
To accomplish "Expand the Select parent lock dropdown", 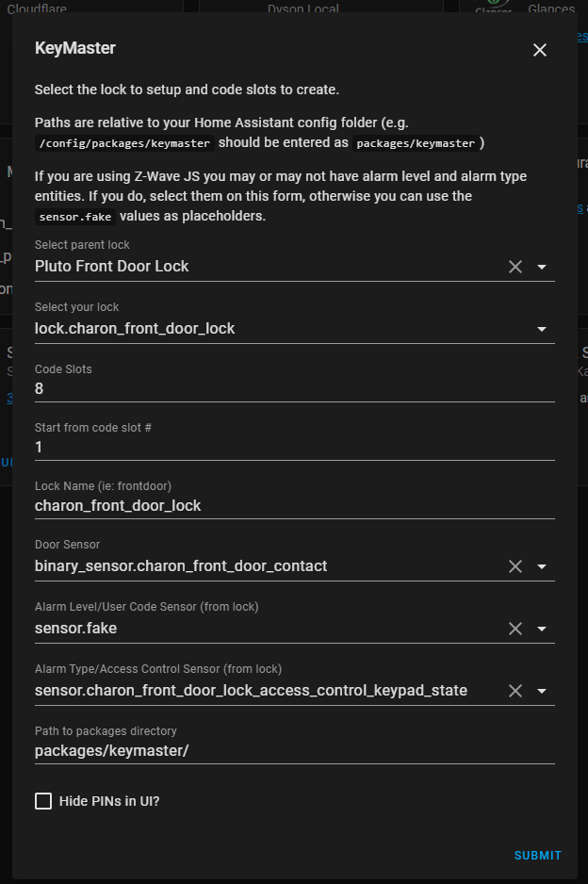I will [x=542, y=267].
